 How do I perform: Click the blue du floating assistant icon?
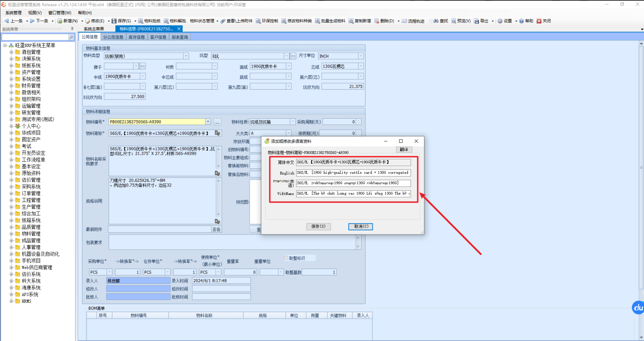pyautogui.click(x=638, y=307)
